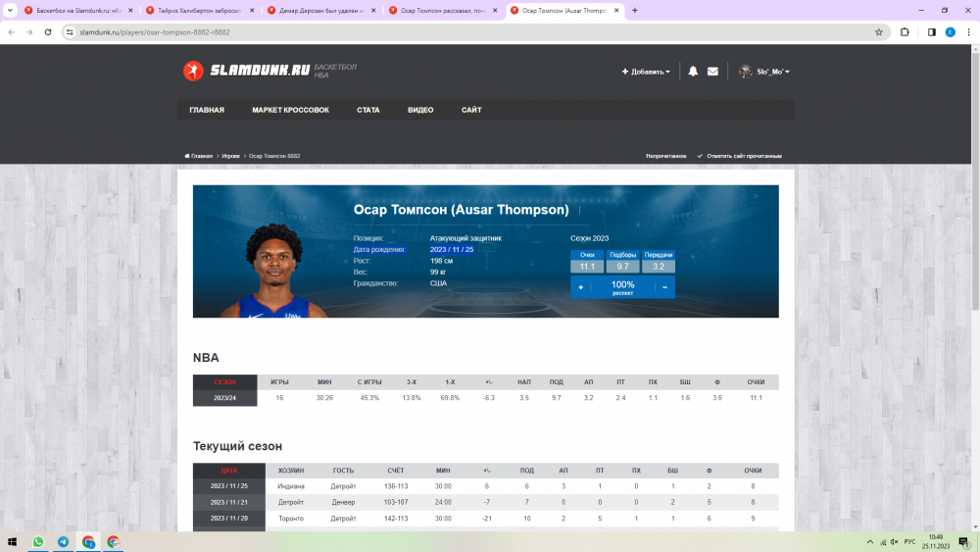Bookmark this page with the star icon
The height and width of the screenshot is (552, 980).
[x=879, y=31]
